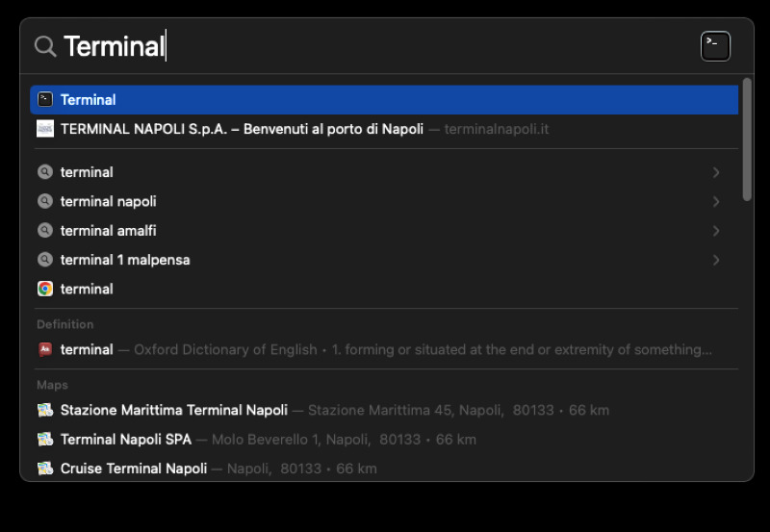Click the Maps icon for Terminal Napoli SPA
The width and height of the screenshot is (770, 532).
[45, 440]
